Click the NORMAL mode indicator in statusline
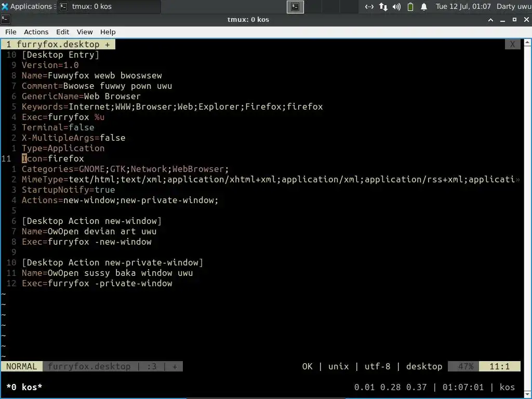Screen dimensions: 532x399 pos(22,366)
